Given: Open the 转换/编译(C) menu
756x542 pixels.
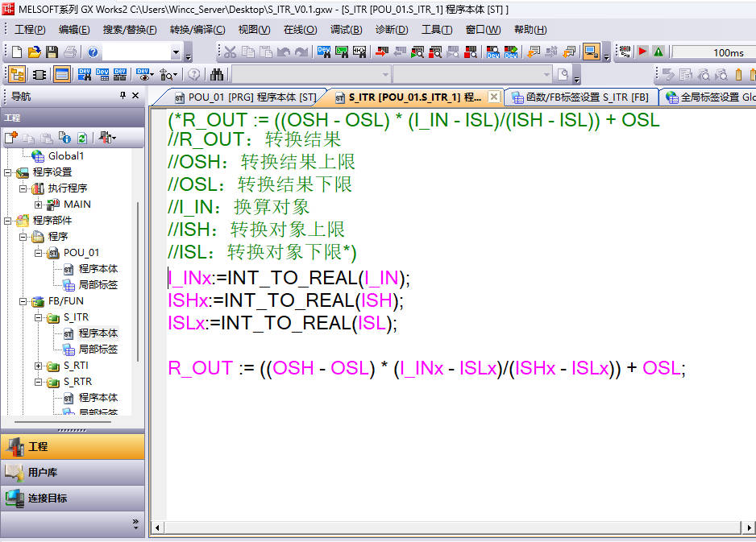Looking at the screenshot, I should point(197,30).
